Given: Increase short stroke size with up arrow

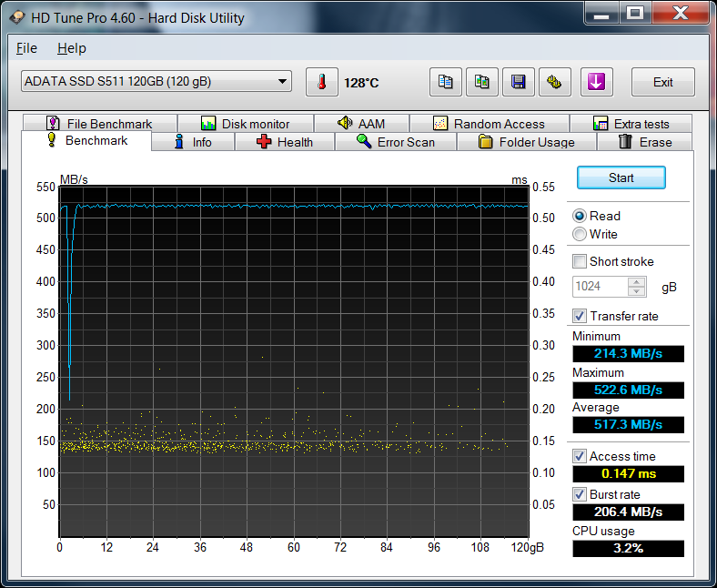Looking at the screenshot, I should pos(637,282).
